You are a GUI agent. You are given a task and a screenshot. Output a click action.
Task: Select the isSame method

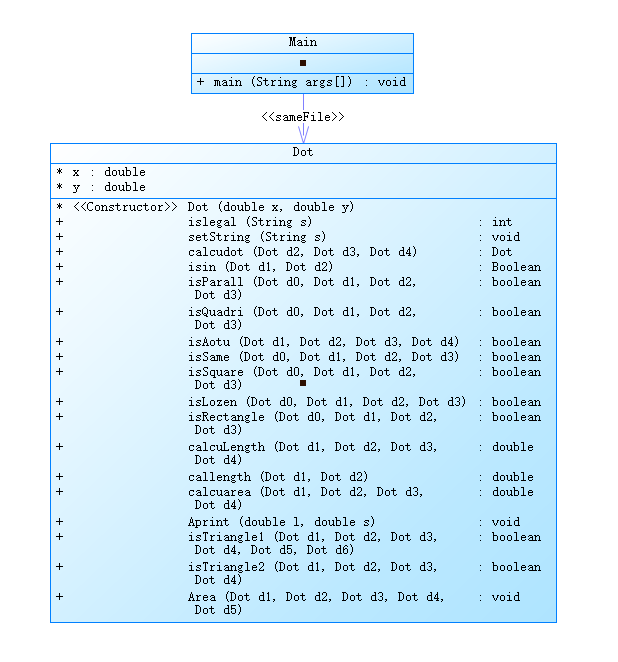point(298,357)
